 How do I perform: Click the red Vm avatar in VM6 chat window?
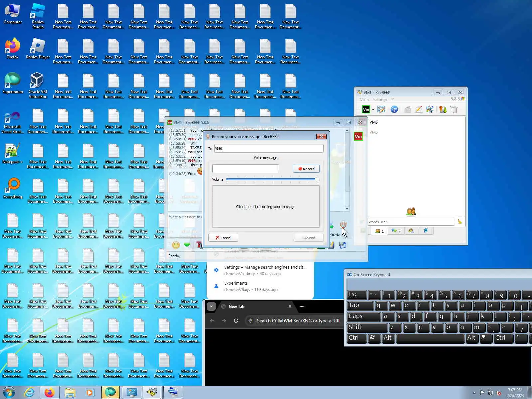tap(358, 136)
